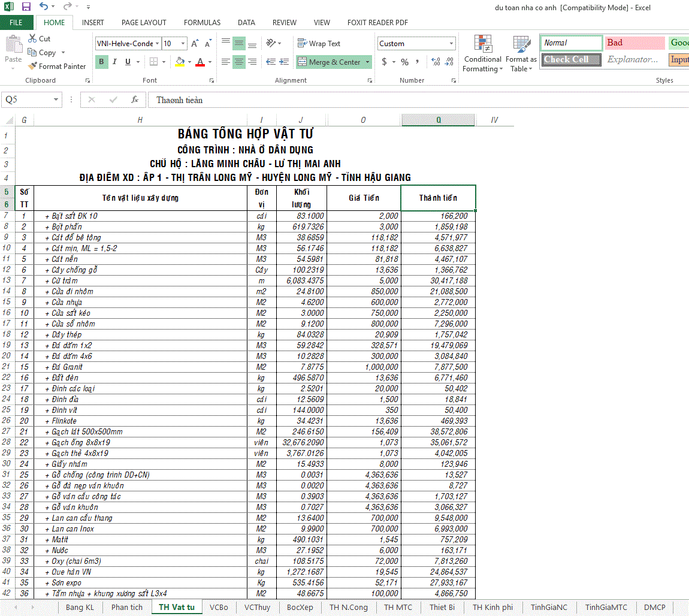689x616 pixels.
Task: Click the Percent Style icon
Action: (404, 62)
